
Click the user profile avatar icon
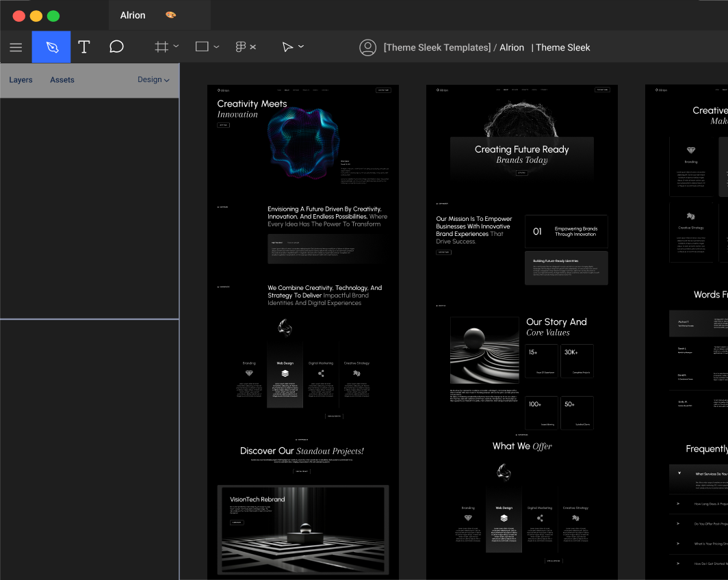368,47
